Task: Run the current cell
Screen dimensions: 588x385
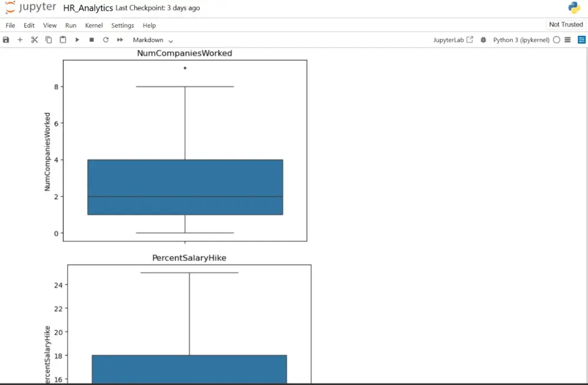Action: (x=77, y=39)
